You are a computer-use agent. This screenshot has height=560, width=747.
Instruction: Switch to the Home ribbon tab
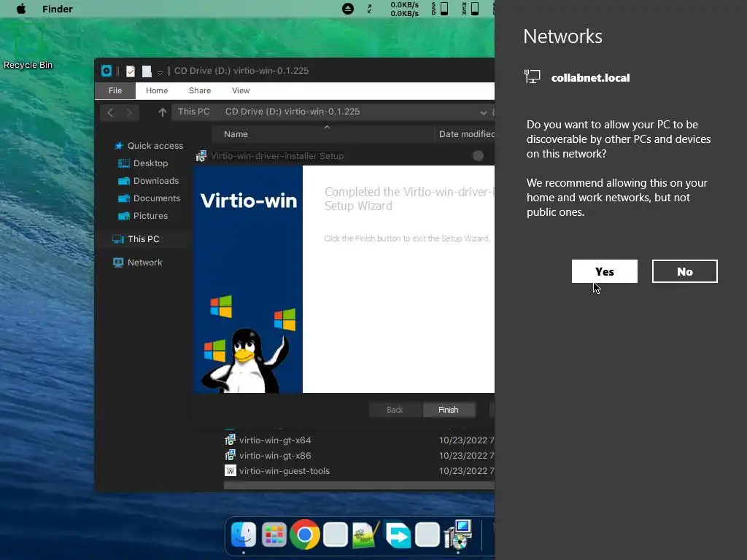pyautogui.click(x=157, y=90)
